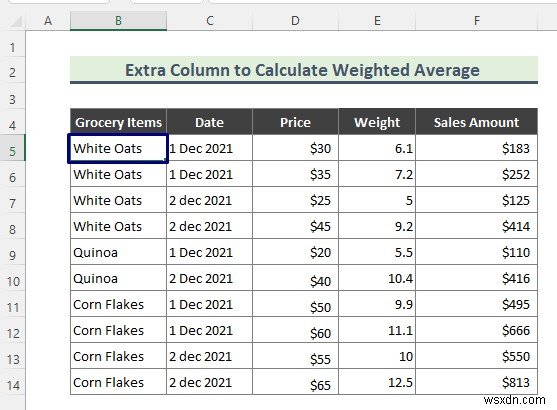Image resolution: width=557 pixels, height=410 pixels.
Task: Select the Corn Flakes cell in row 11
Action: pos(118,304)
